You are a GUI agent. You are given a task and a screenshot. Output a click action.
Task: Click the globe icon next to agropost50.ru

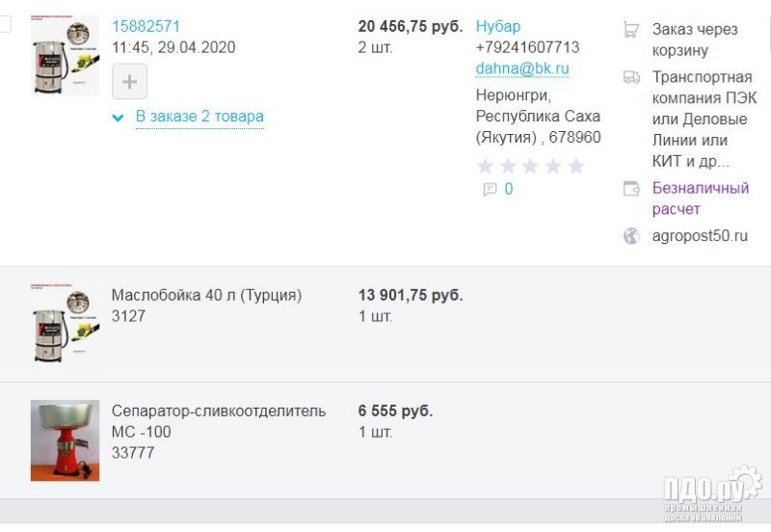(x=631, y=236)
